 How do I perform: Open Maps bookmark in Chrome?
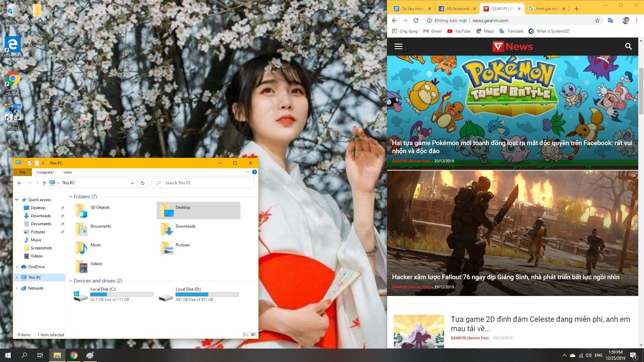(485, 31)
